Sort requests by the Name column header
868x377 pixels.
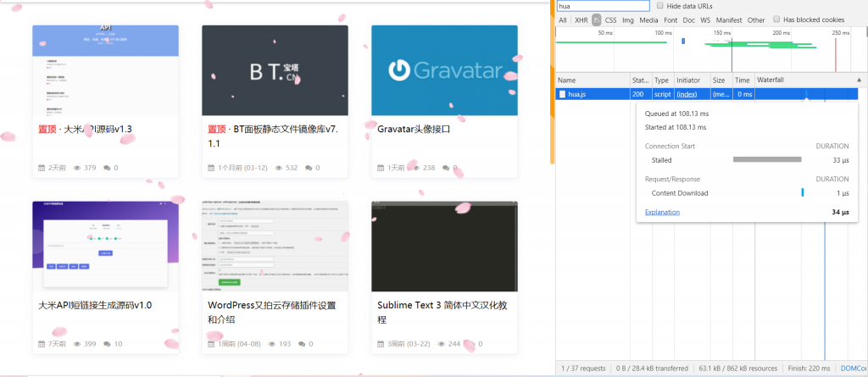click(x=566, y=80)
